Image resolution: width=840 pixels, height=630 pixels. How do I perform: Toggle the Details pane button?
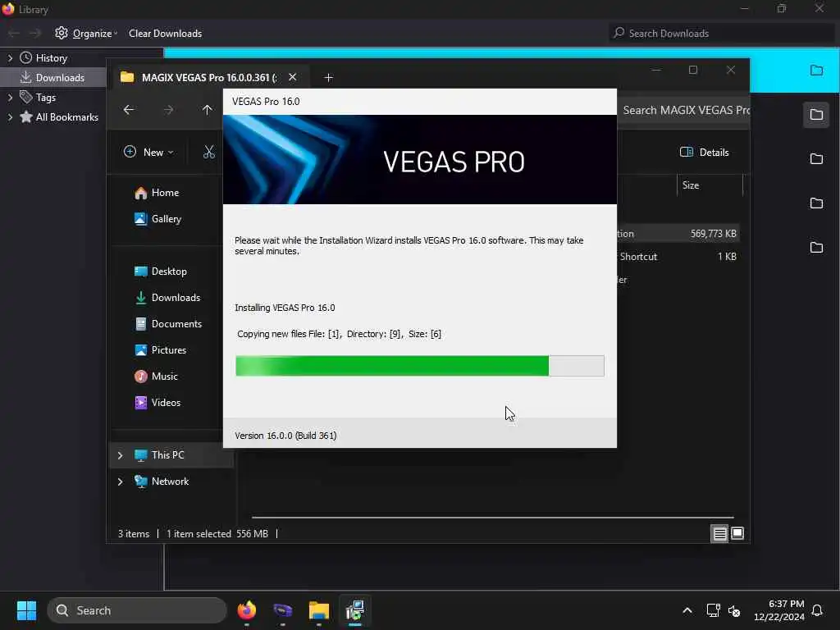pyautogui.click(x=704, y=152)
